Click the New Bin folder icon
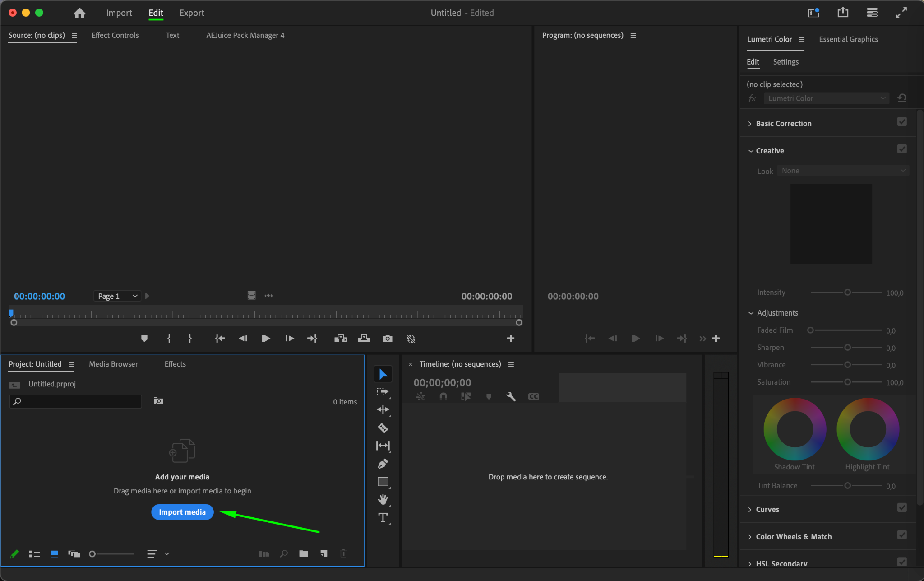924x581 pixels. point(304,553)
